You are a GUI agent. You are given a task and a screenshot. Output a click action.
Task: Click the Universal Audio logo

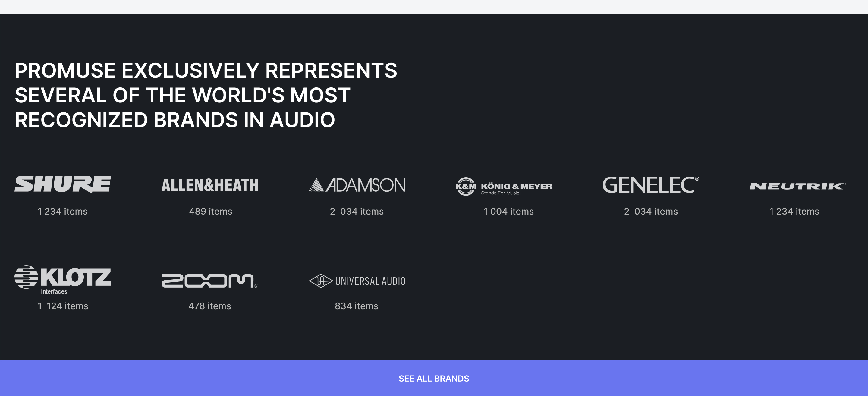(357, 281)
